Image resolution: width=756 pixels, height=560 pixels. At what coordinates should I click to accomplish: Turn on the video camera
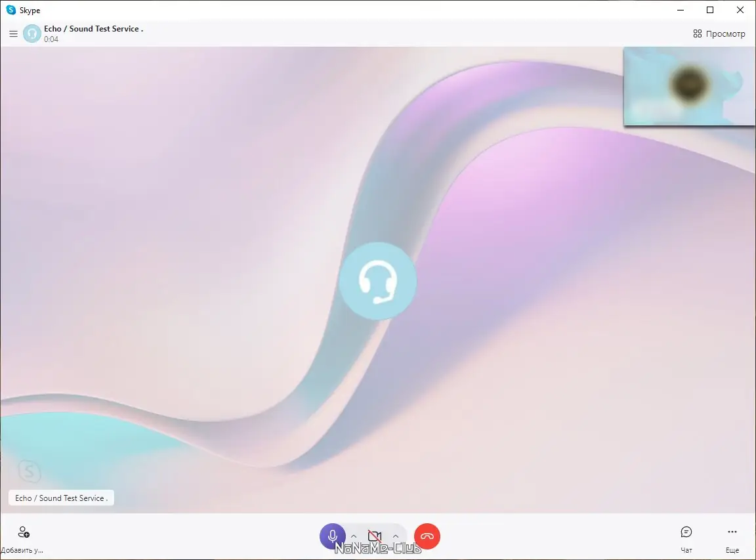[x=375, y=536]
